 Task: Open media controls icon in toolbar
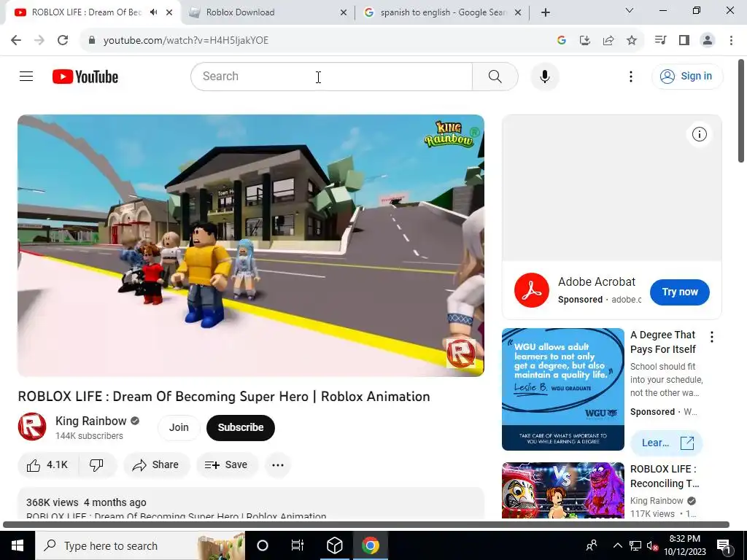point(660,40)
